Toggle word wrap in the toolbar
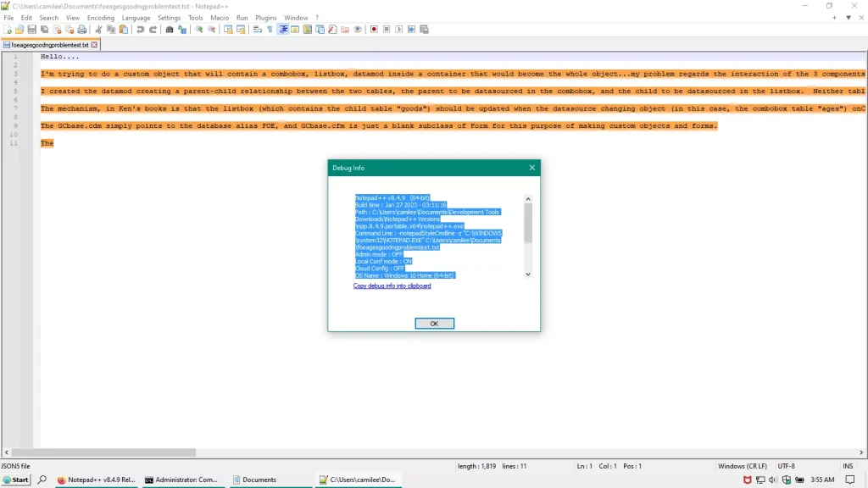The image size is (868, 488). click(258, 29)
